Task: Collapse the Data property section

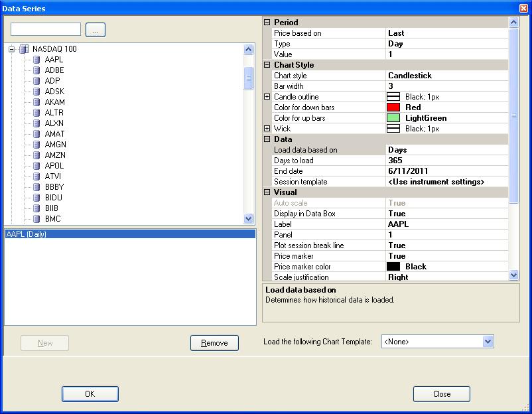Action: coord(267,139)
